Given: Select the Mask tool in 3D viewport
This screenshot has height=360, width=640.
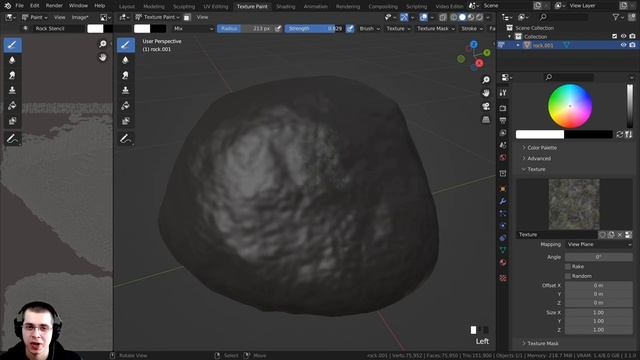Looking at the screenshot, I should click(126, 121).
